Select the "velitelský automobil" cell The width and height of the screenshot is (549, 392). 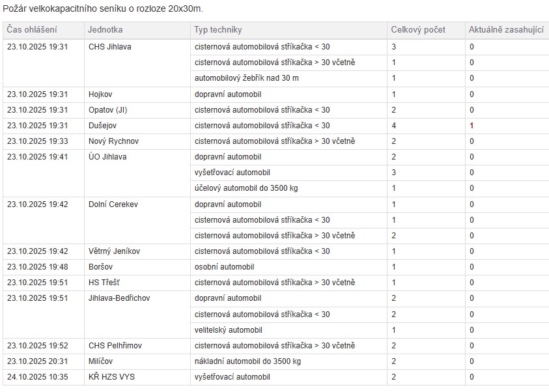pos(229,330)
